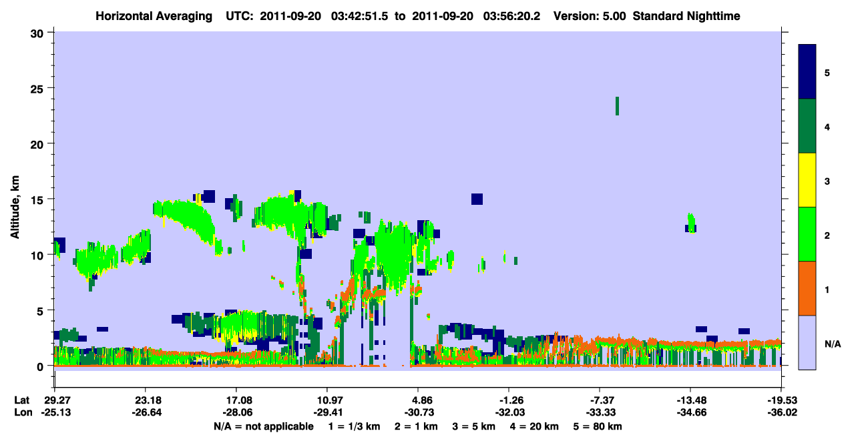This screenshot has width=868, height=445.
Task: Click the bright green color bar segment labeled 2
Action: (x=807, y=234)
